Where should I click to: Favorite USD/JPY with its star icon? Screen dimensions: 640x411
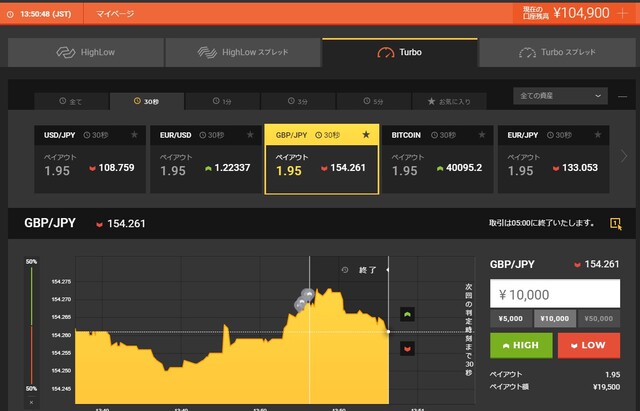coord(134,135)
